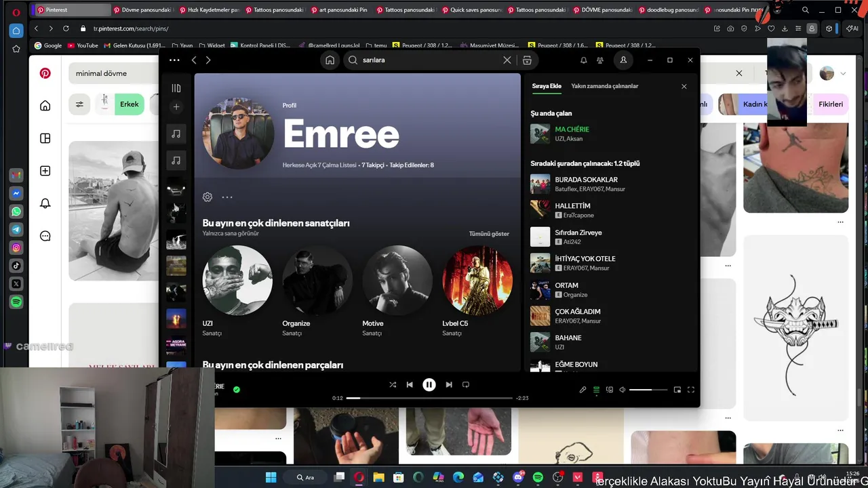This screenshot has width=868, height=488.
Task: Open the profile settings gear icon
Action: tap(208, 197)
